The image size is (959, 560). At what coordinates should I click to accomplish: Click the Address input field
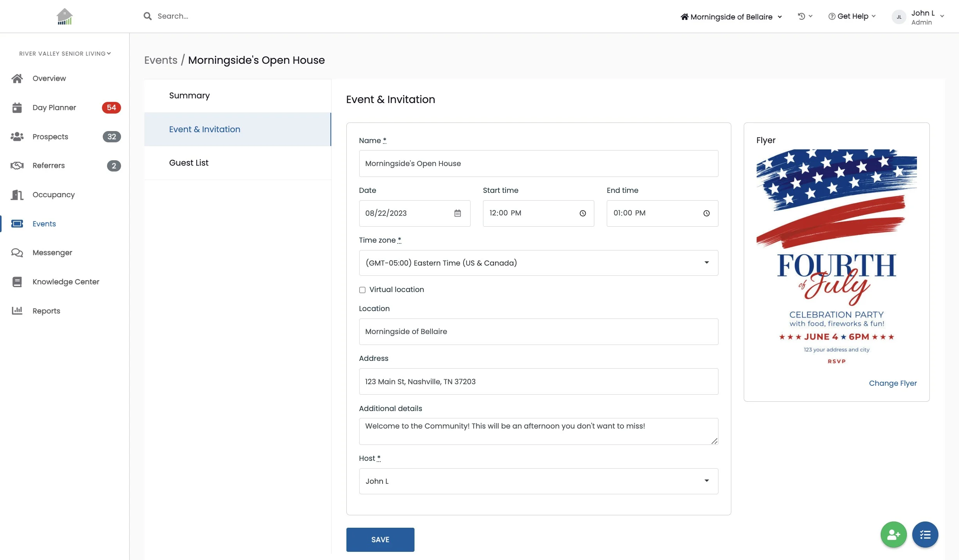tap(538, 381)
